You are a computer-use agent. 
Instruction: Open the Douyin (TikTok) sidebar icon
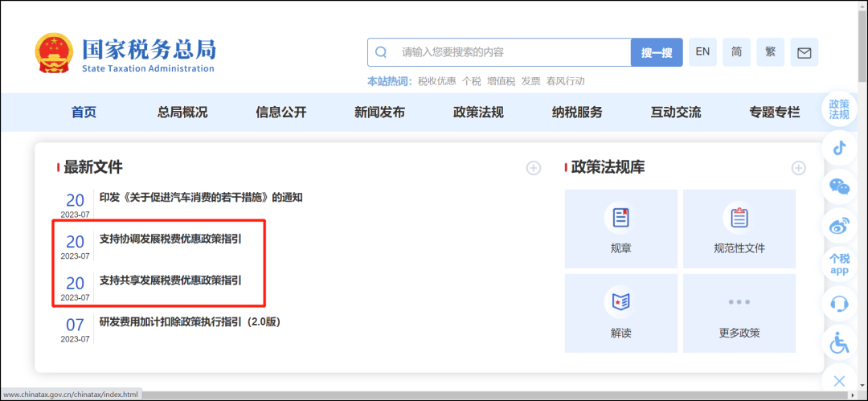(840, 148)
